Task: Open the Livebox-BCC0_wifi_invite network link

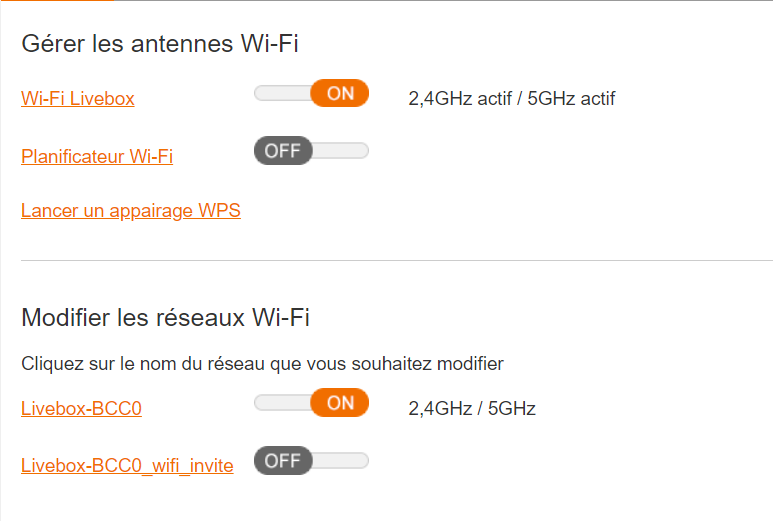Action: coord(127,465)
